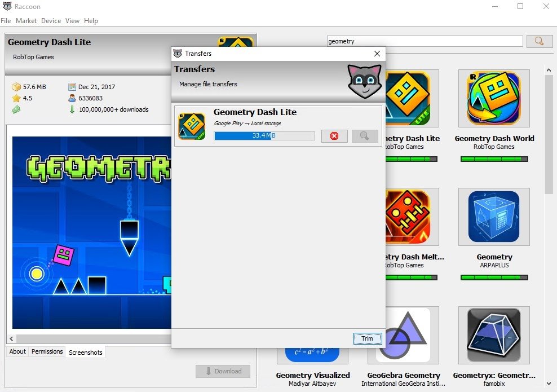Click the Google Play → Local storage text
This screenshot has height=392, width=557.
click(x=247, y=124)
